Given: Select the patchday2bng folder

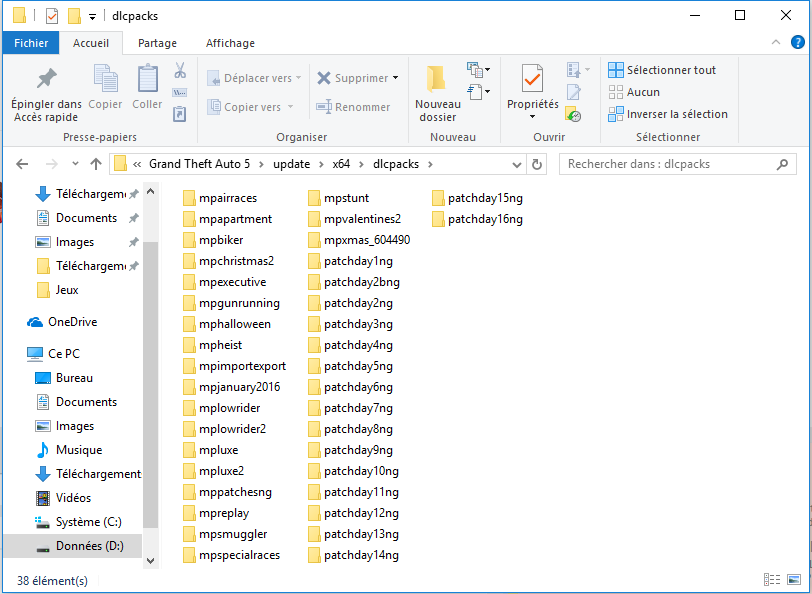Looking at the screenshot, I should coord(354,282).
